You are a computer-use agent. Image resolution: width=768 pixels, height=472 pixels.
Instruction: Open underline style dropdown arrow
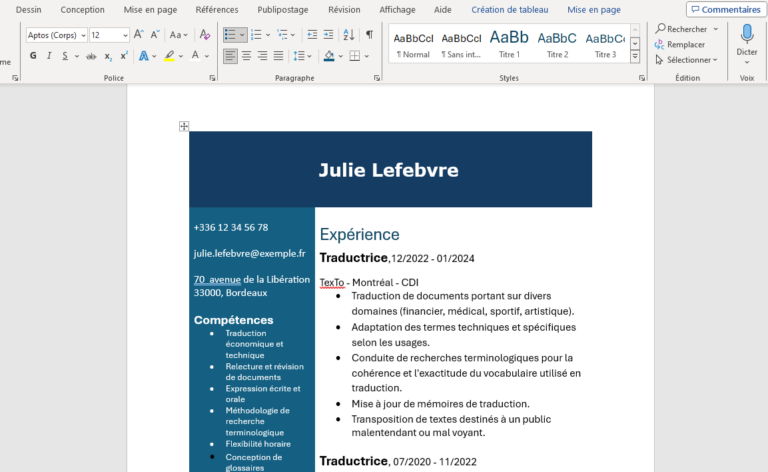(x=76, y=56)
